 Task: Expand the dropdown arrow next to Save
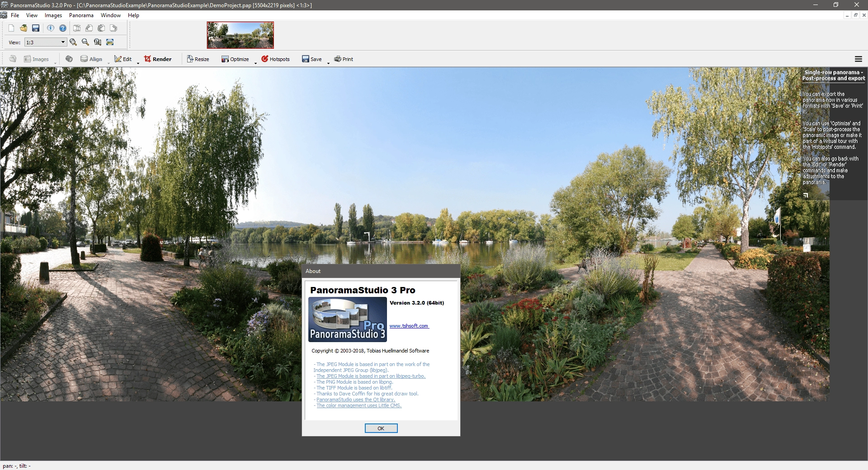tap(328, 63)
